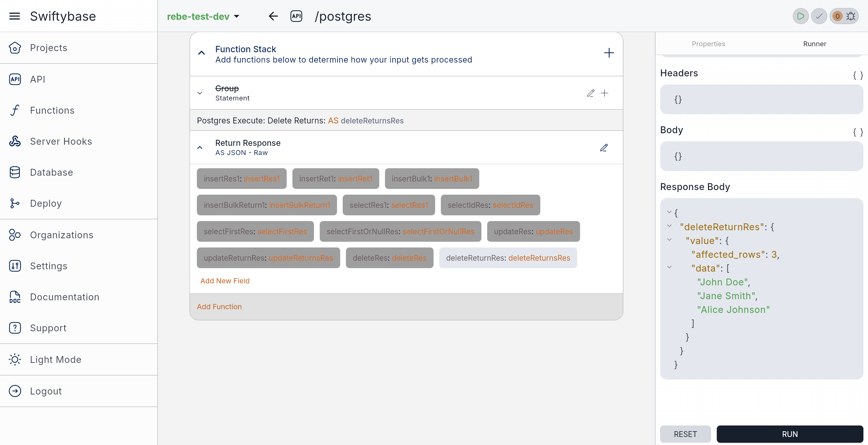Click the Functions f icon

(15, 110)
